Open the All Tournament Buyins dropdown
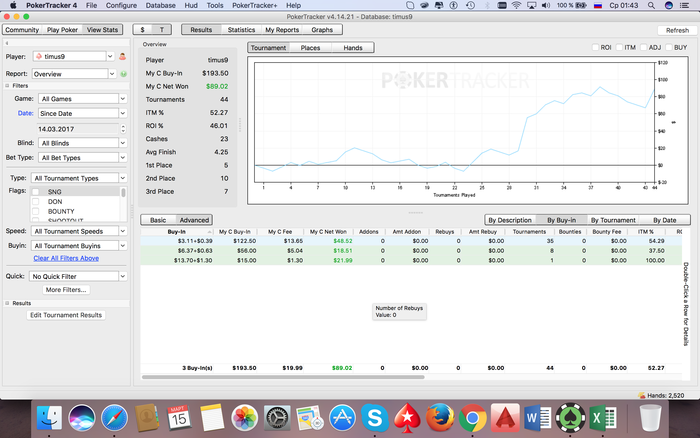 point(79,246)
